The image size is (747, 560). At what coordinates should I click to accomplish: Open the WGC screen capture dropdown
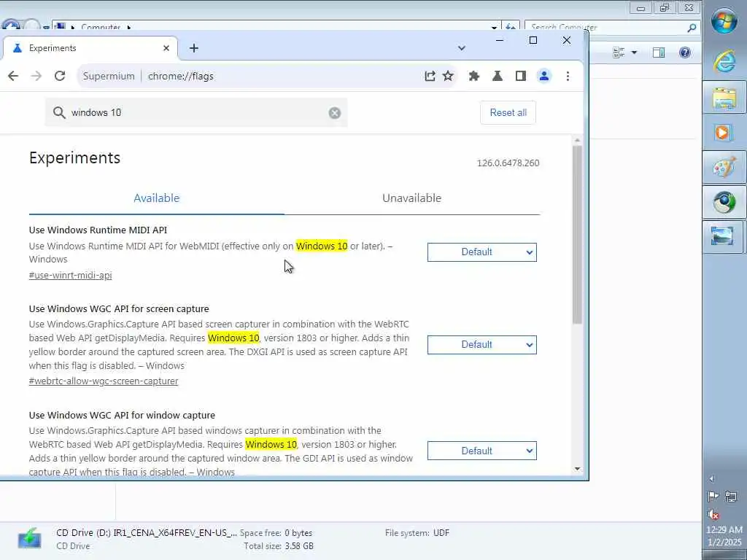482,345
